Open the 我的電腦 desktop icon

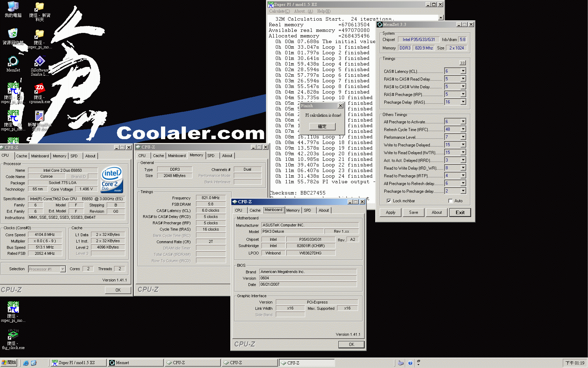pyautogui.click(x=13, y=9)
